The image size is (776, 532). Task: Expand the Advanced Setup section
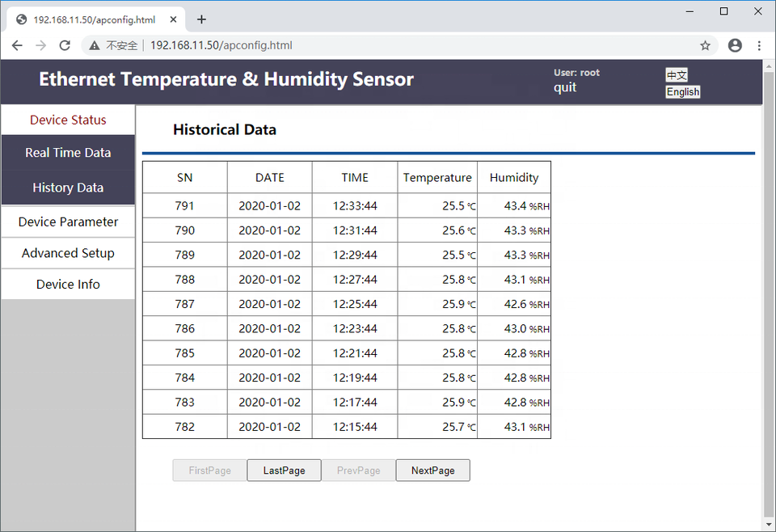click(x=68, y=253)
